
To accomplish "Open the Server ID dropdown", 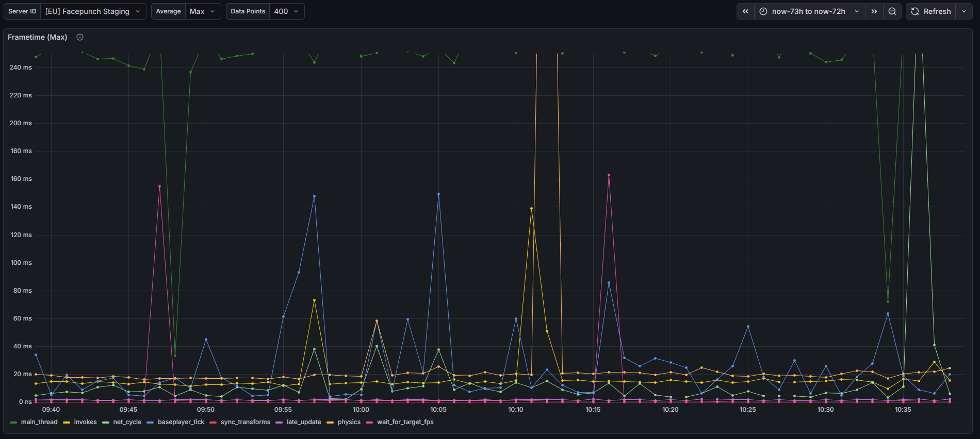I will tap(93, 11).
